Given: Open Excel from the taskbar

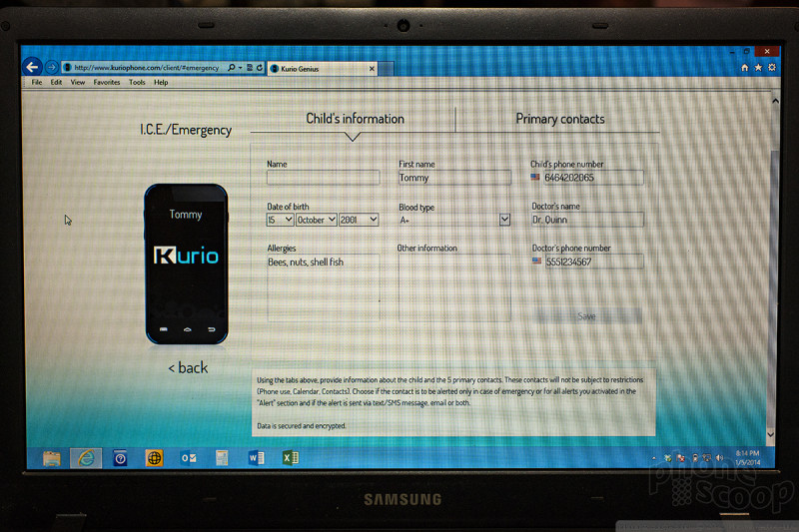Looking at the screenshot, I should tap(291, 458).
